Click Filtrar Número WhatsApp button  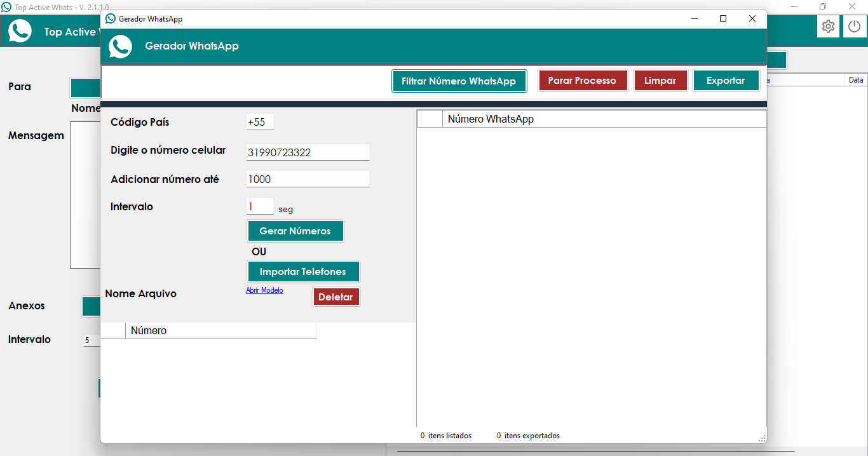[x=459, y=81]
